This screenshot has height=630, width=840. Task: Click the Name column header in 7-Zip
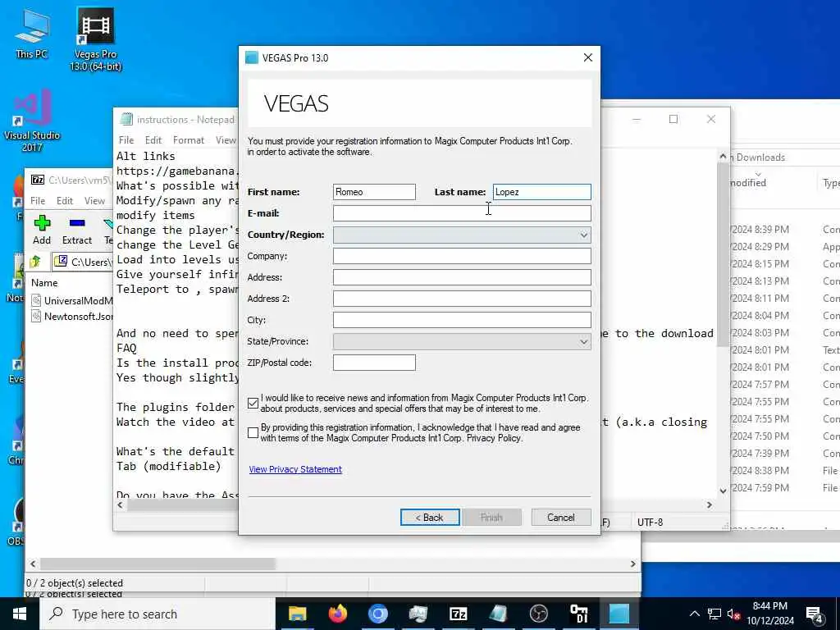point(44,283)
